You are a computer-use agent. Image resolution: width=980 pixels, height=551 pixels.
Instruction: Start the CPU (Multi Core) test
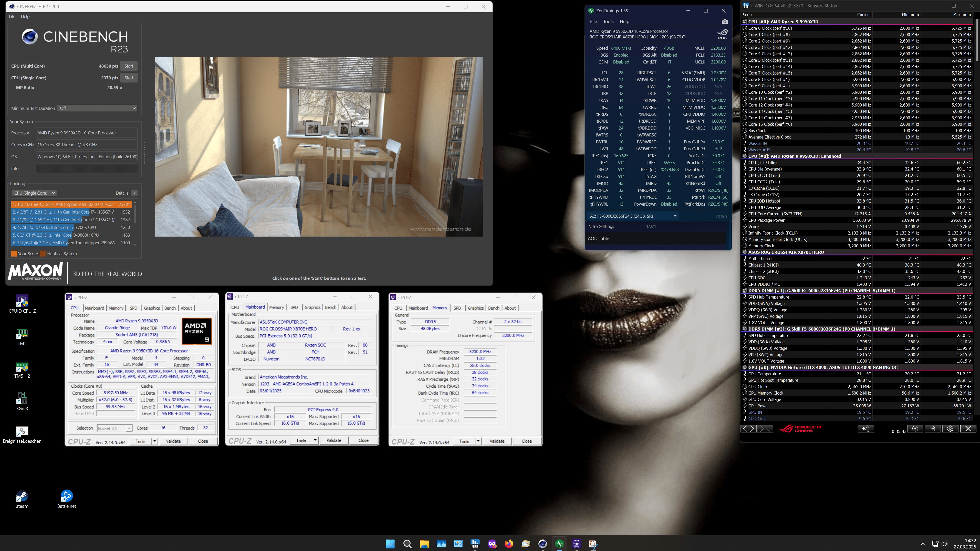click(129, 66)
